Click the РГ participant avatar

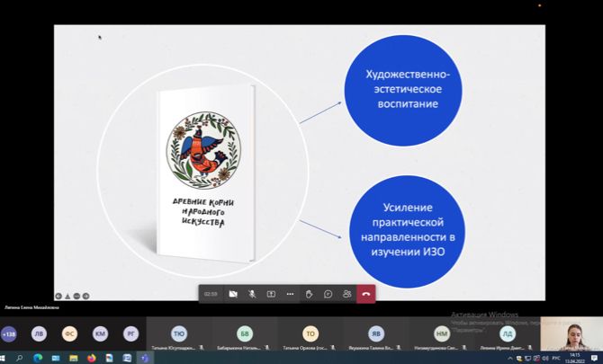tap(130, 333)
